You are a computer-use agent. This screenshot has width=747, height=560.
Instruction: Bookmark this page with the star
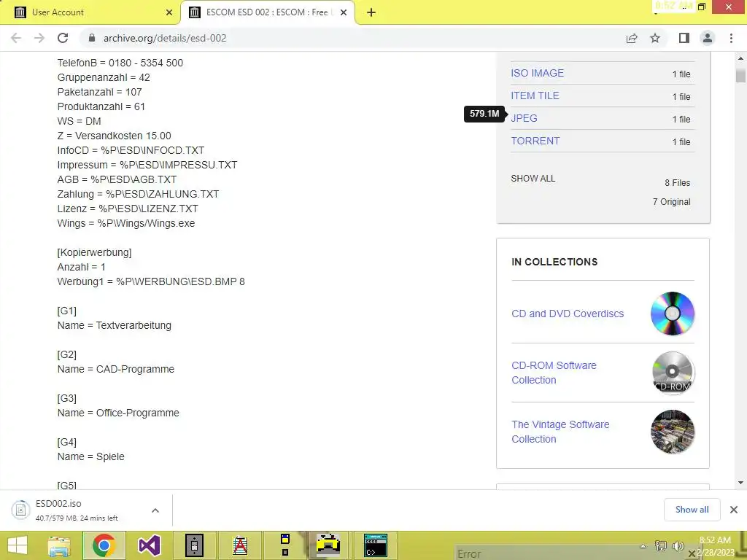coord(655,38)
